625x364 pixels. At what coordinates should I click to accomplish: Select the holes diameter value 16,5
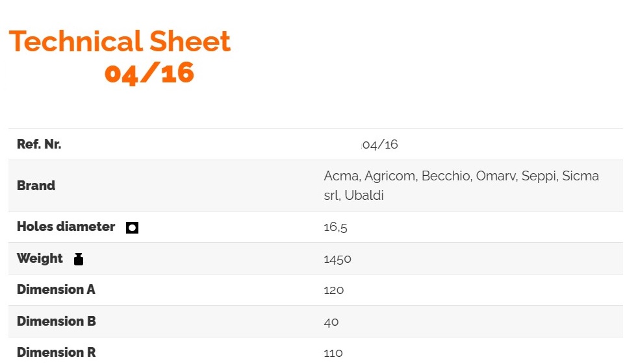click(x=331, y=228)
